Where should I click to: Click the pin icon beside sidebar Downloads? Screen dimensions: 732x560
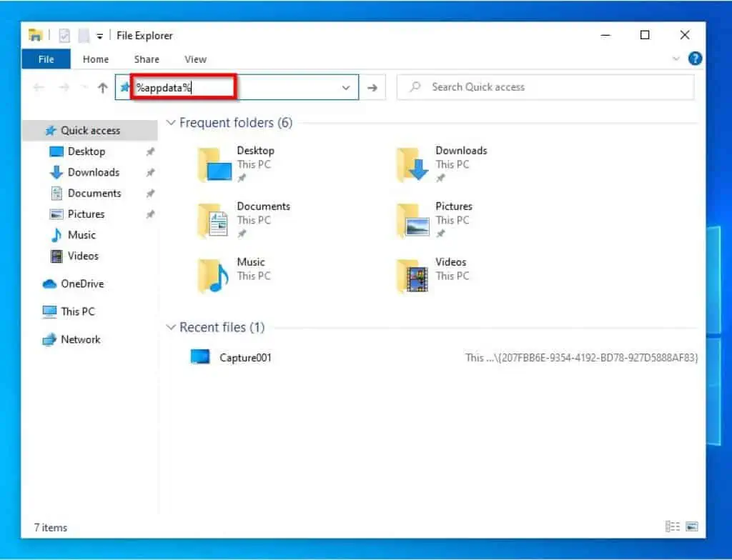150,173
